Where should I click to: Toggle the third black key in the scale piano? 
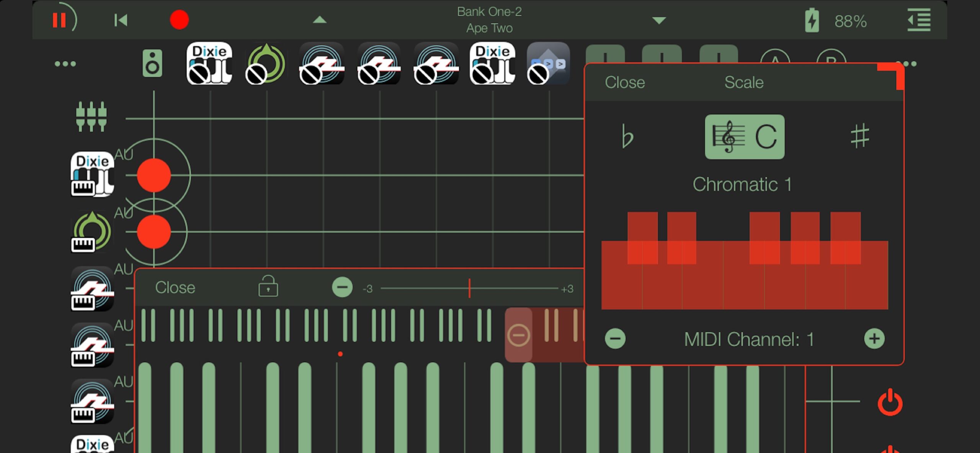point(764,237)
